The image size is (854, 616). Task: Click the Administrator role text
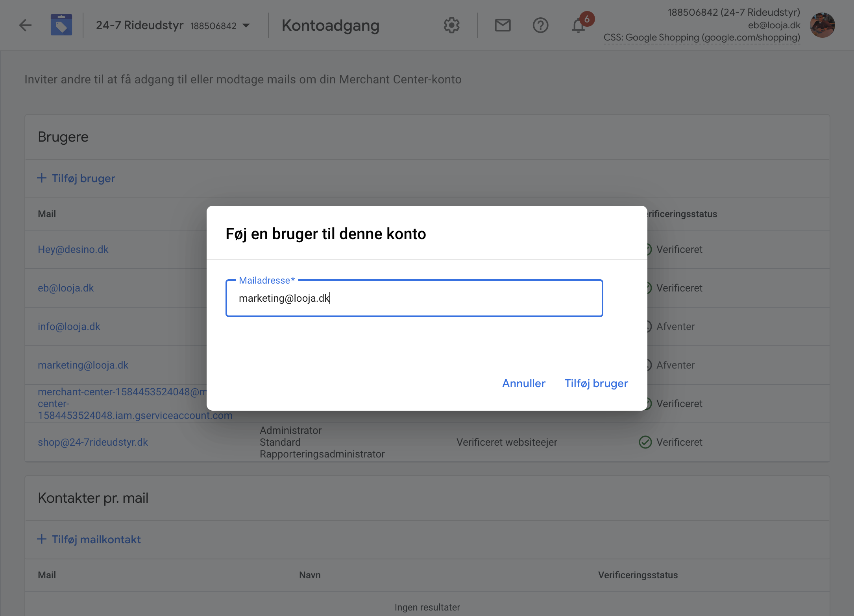coord(291,430)
